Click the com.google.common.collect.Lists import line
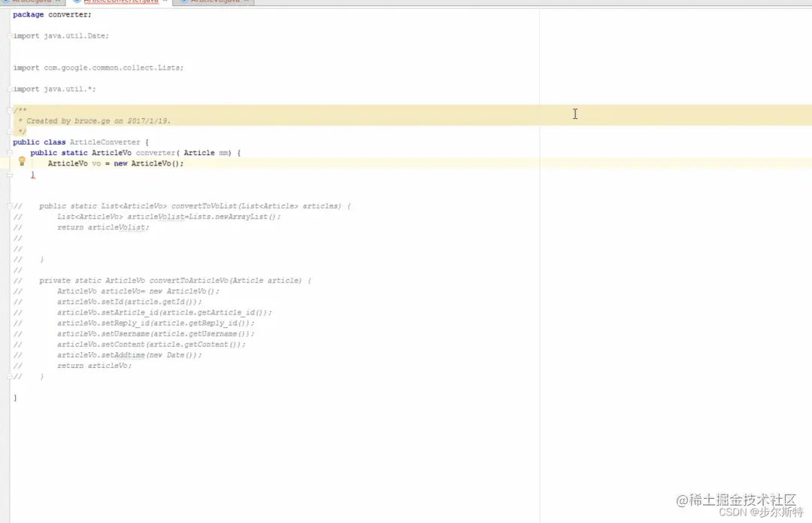The height and width of the screenshot is (523, 812). 98,68
